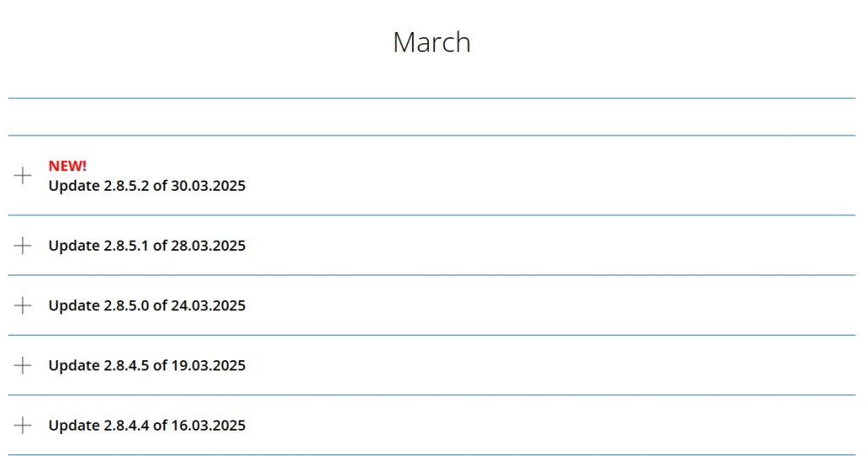The height and width of the screenshot is (456, 868).
Task: Open the plus icon for Update 2.8.5.0
Action: 23,305
